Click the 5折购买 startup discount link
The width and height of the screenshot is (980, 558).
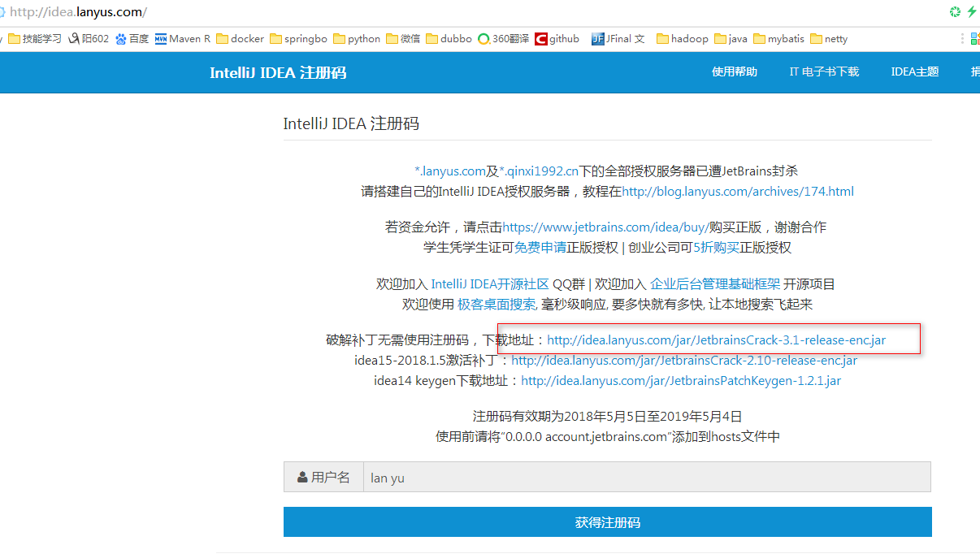coord(716,248)
